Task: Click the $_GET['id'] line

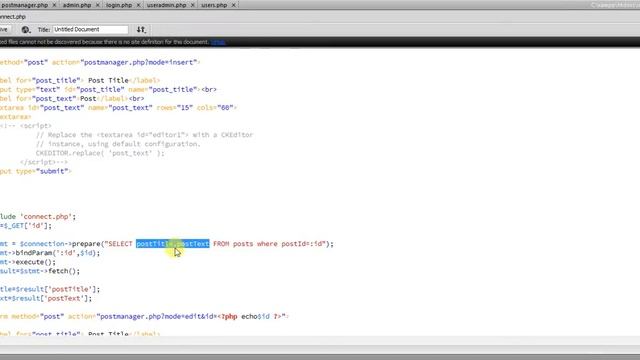Action: 26,226
